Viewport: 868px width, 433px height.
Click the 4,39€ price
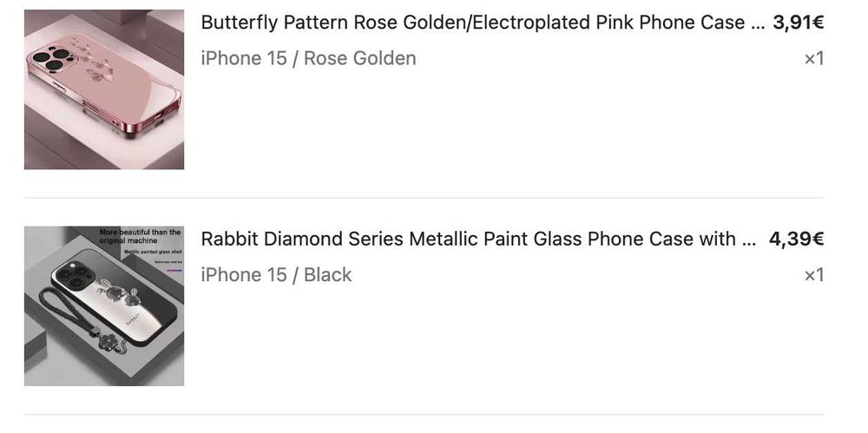coord(796,239)
